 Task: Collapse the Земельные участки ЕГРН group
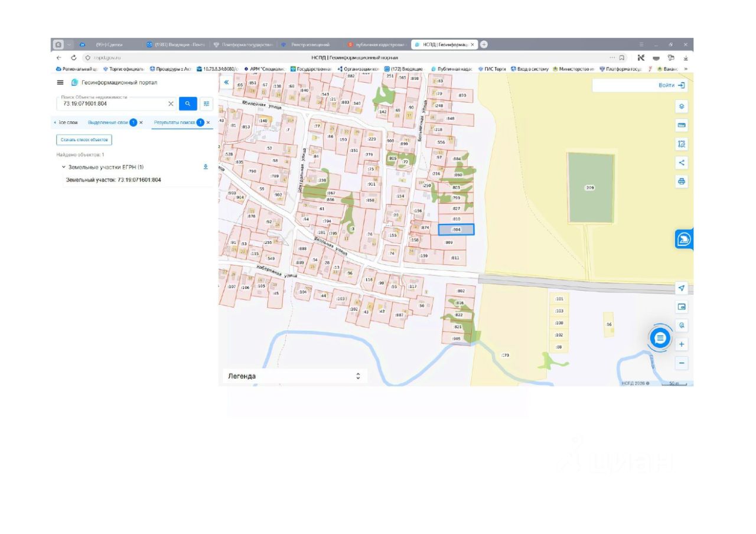[x=64, y=167]
